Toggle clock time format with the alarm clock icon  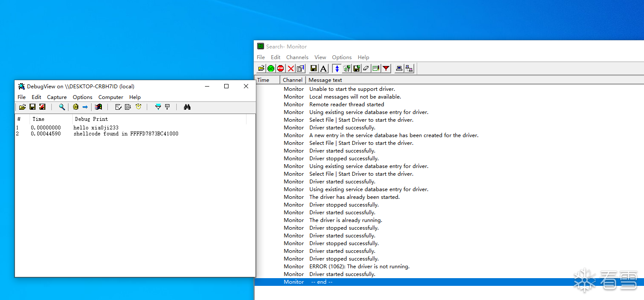pos(138,107)
